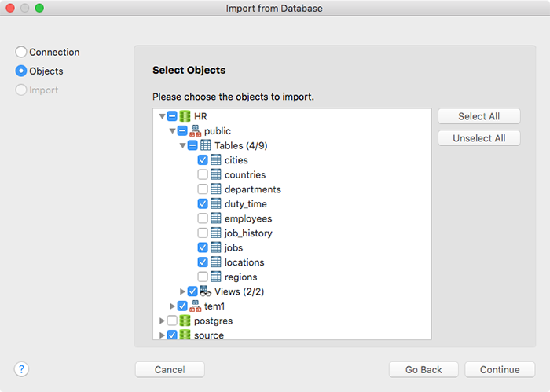The height and width of the screenshot is (392, 550).
Task: Expand the postgres database node
Action: tap(162, 321)
